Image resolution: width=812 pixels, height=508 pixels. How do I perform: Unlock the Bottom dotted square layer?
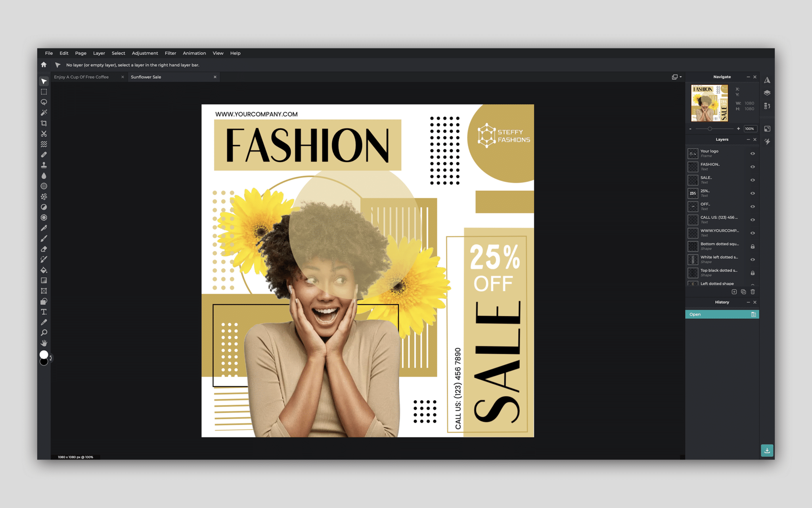click(x=753, y=246)
